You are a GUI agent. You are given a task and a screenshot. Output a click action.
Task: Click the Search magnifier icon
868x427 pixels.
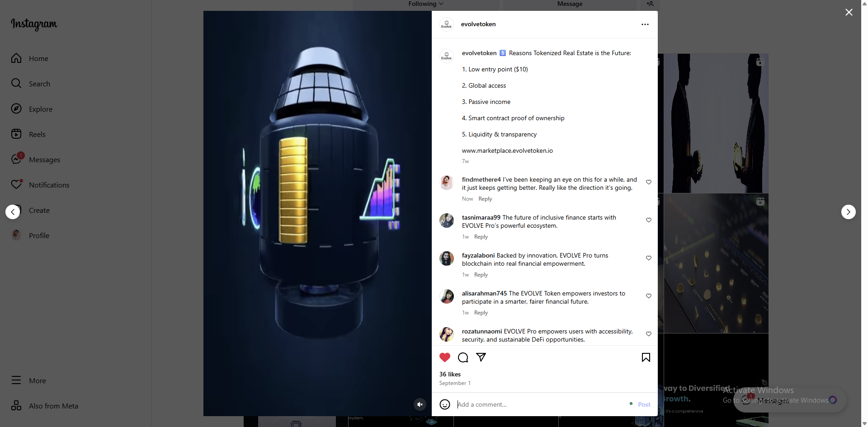[x=16, y=84]
